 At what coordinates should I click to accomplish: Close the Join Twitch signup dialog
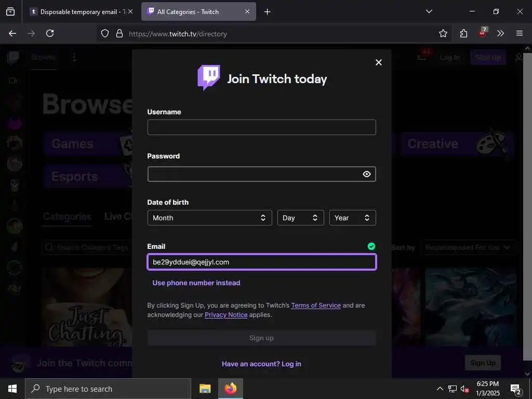379,62
